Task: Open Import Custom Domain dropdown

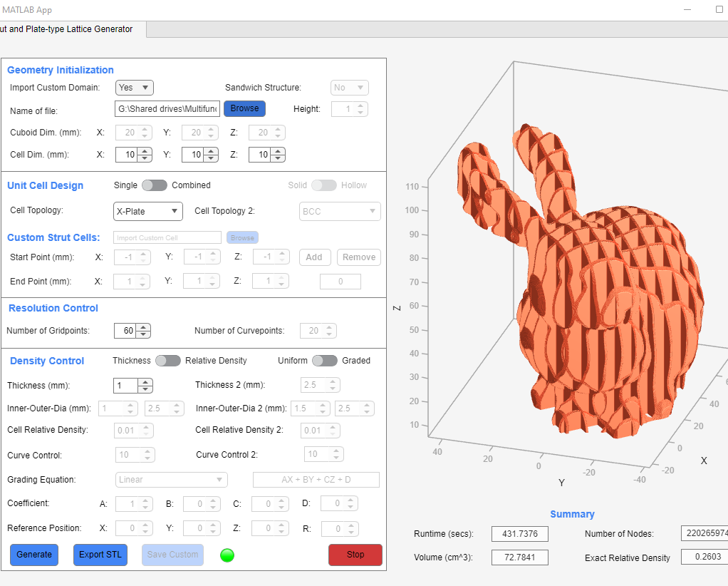Action: click(x=134, y=88)
